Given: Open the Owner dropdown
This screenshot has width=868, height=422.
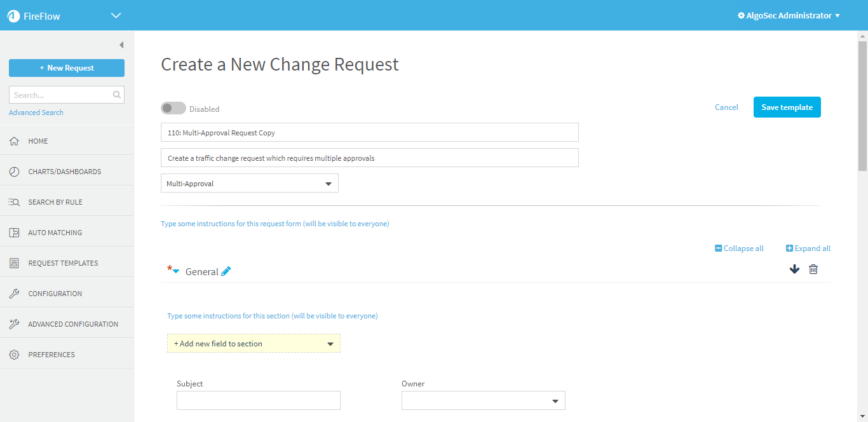Looking at the screenshot, I should [x=483, y=401].
